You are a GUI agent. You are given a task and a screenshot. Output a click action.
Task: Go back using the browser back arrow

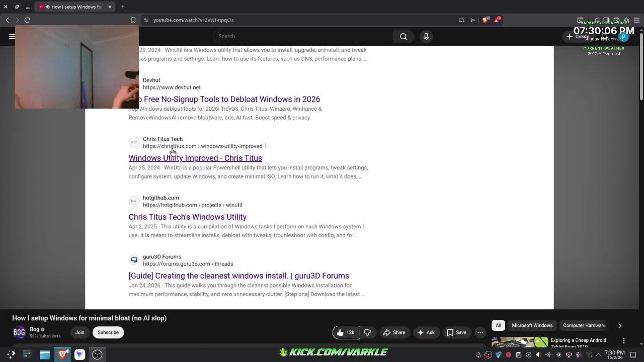click(7, 20)
